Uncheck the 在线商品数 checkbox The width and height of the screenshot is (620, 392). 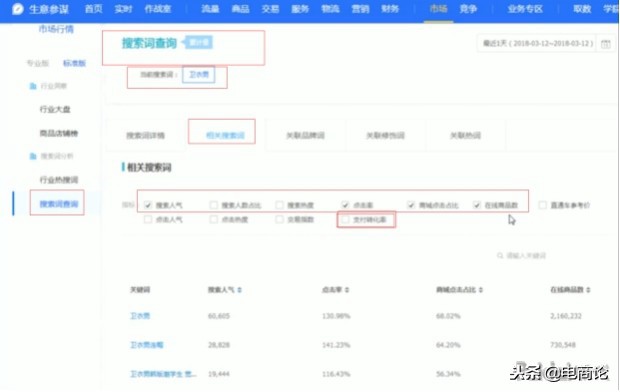click(476, 205)
